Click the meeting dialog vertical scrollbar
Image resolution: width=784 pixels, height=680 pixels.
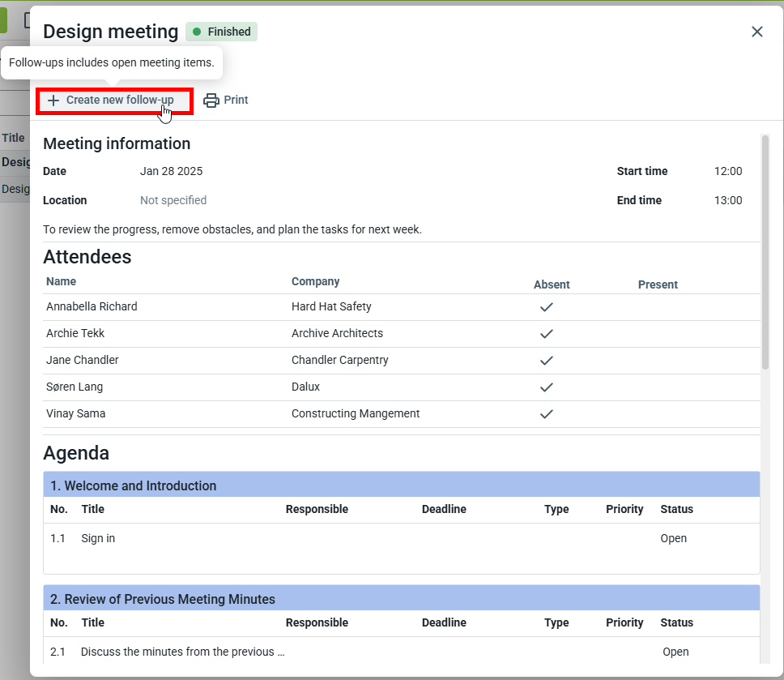765,251
